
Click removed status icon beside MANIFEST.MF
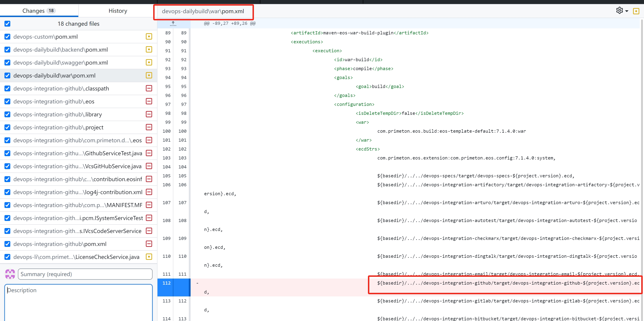click(x=149, y=205)
